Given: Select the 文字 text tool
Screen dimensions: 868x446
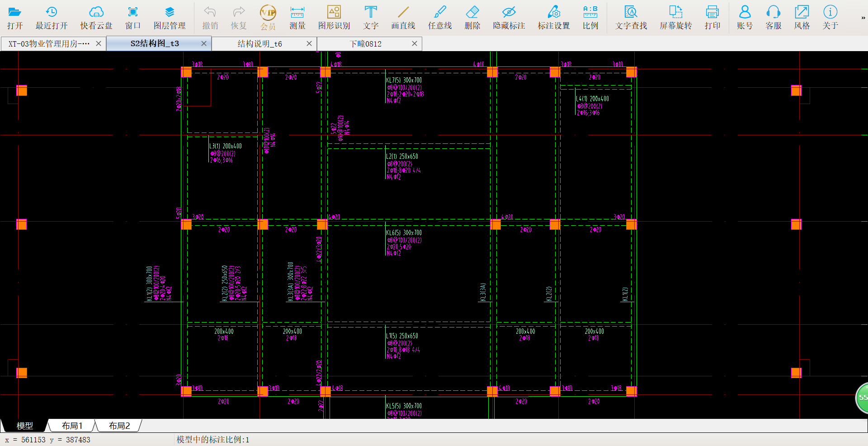Looking at the screenshot, I should [x=371, y=18].
